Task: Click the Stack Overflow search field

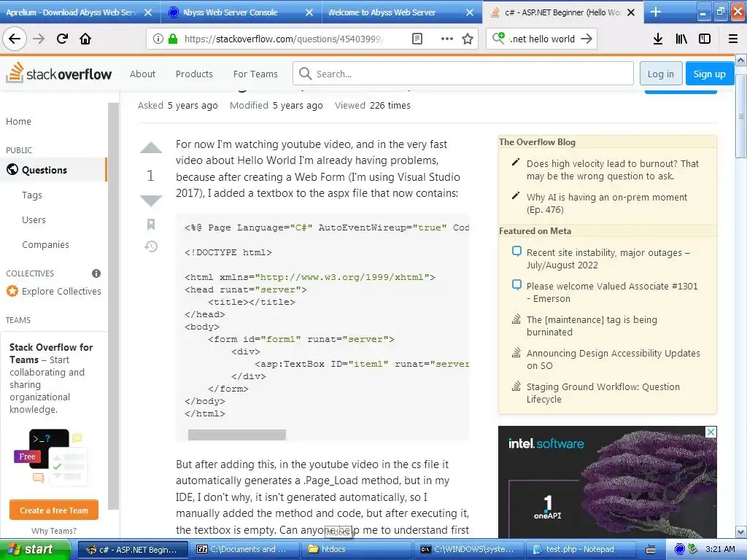Action: pyautogui.click(x=463, y=74)
